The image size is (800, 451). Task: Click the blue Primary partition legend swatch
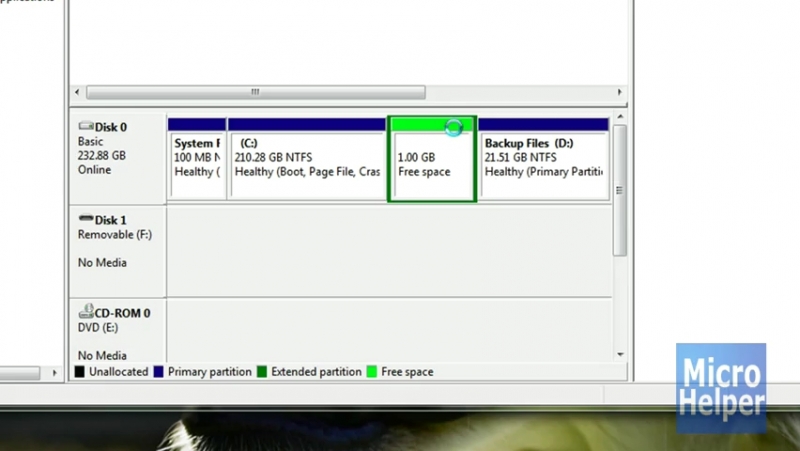click(158, 372)
